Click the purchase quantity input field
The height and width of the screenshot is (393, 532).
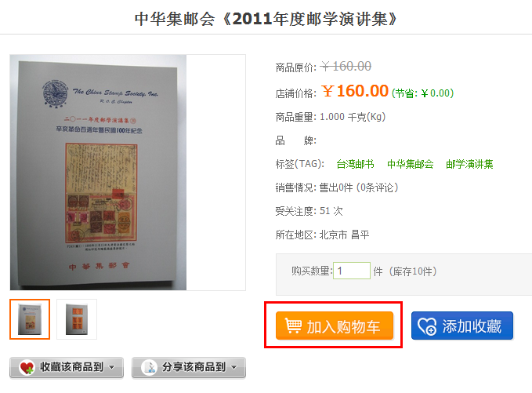pos(352,271)
